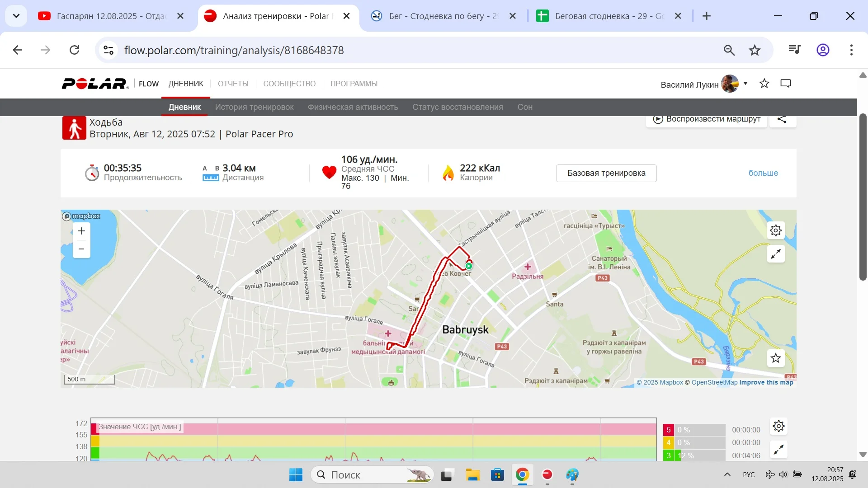The width and height of the screenshot is (868, 488).
Task: Click Базовая тренировка button
Action: click(x=606, y=173)
